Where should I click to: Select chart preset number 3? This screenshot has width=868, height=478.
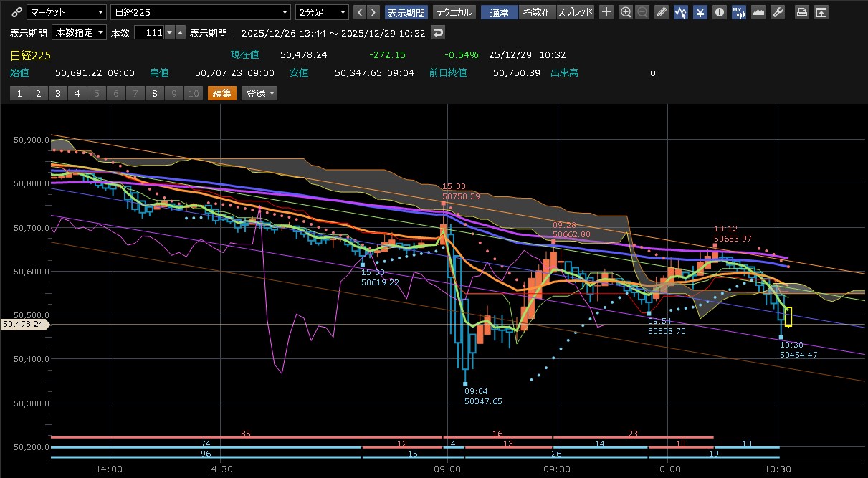[x=57, y=93]
